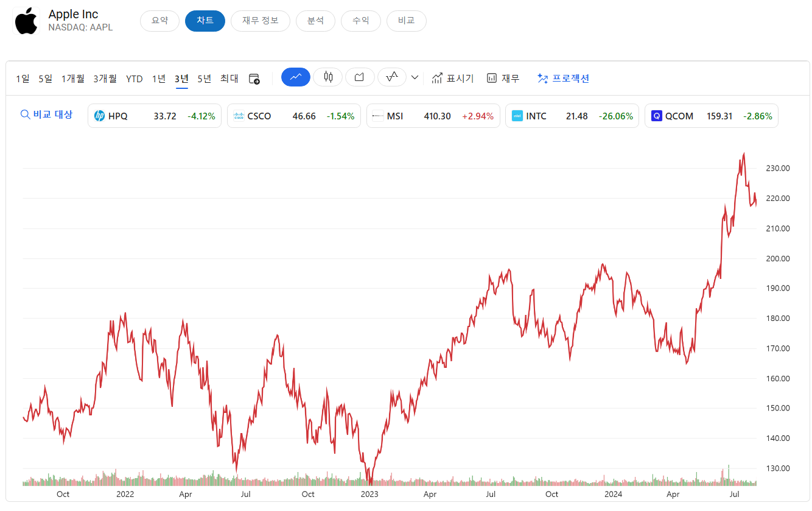The image size is (812, 511).
Task: Open the custom date range calendar icon
Action: [x=254, y=79]
